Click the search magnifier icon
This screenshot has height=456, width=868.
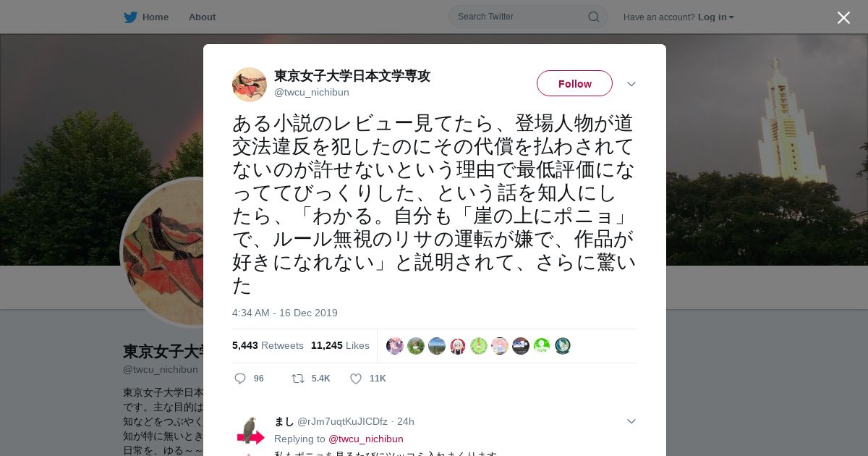593,17
